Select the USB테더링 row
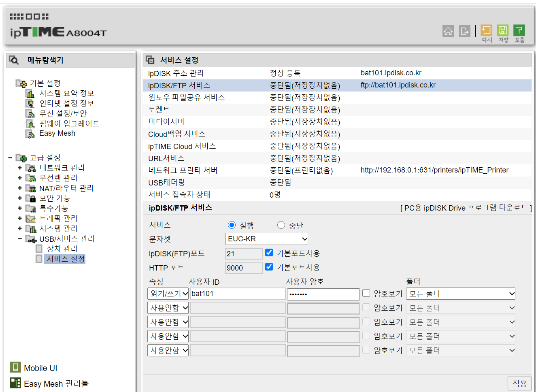 pos(337,183)
